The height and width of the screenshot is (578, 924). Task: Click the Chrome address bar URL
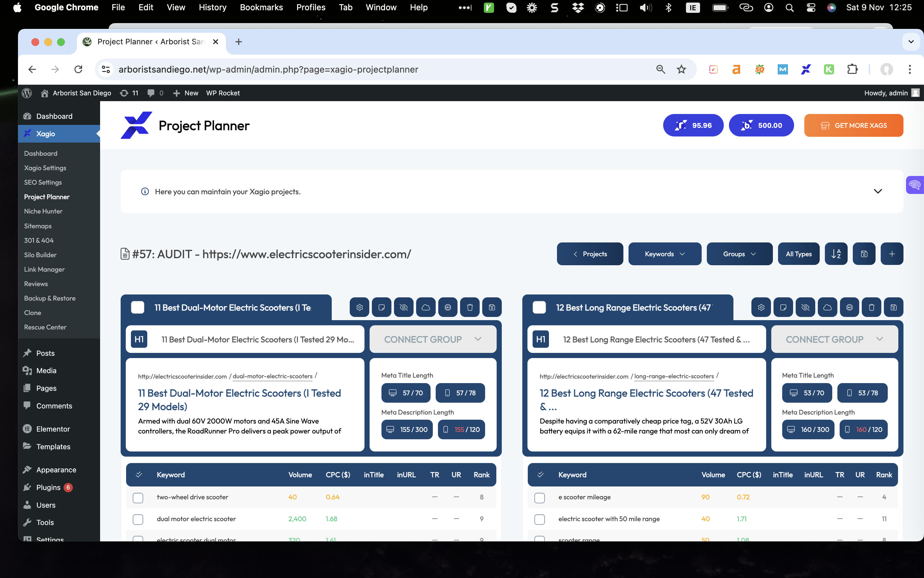[268, 70]
